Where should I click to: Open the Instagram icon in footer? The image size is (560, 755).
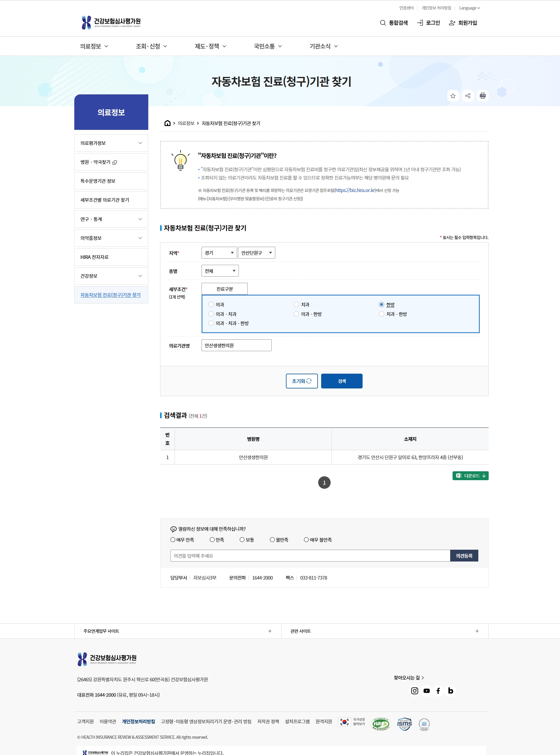click(415, 691)
